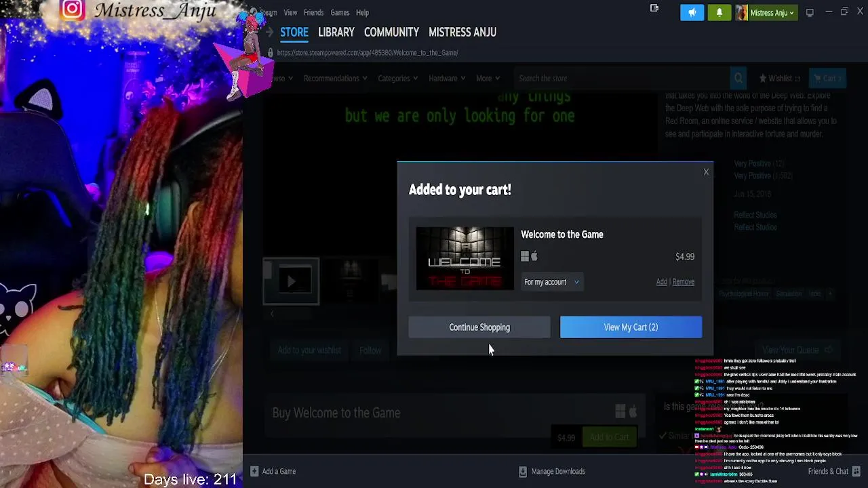Click the forward navigation arrow

coord(270,32)
